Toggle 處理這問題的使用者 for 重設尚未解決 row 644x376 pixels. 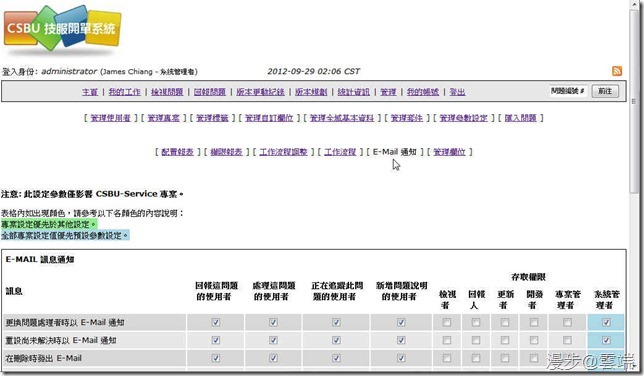[x=273, y=340]
